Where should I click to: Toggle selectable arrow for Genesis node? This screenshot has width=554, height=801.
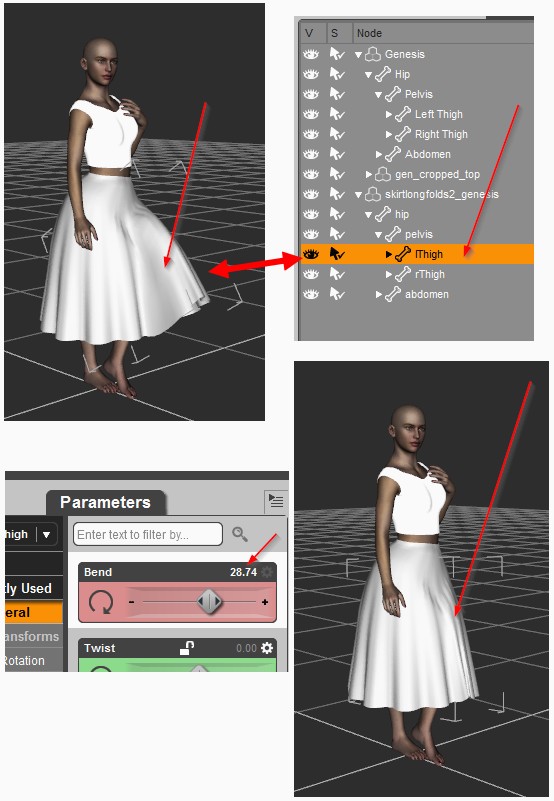coord(337,54)
